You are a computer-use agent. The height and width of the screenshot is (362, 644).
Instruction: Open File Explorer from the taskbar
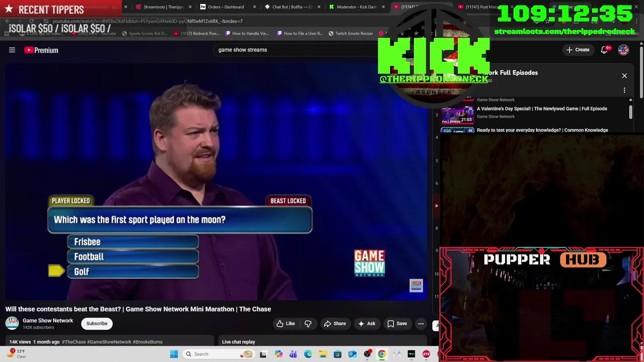click(x=323, y=354)
